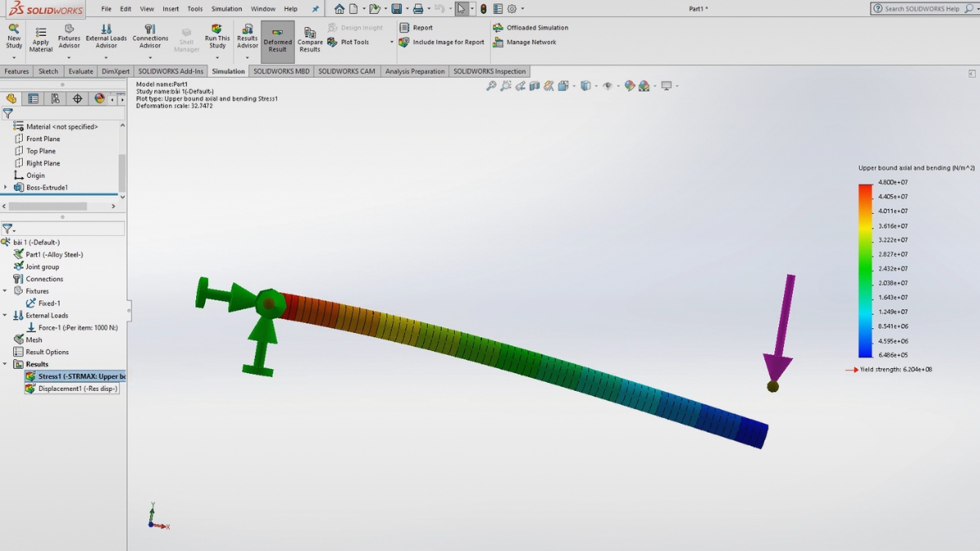Image resolution: width=980 pixels, height=551 pixels.
Task: Open Display Style cube icon
Action: coord(586,86)
